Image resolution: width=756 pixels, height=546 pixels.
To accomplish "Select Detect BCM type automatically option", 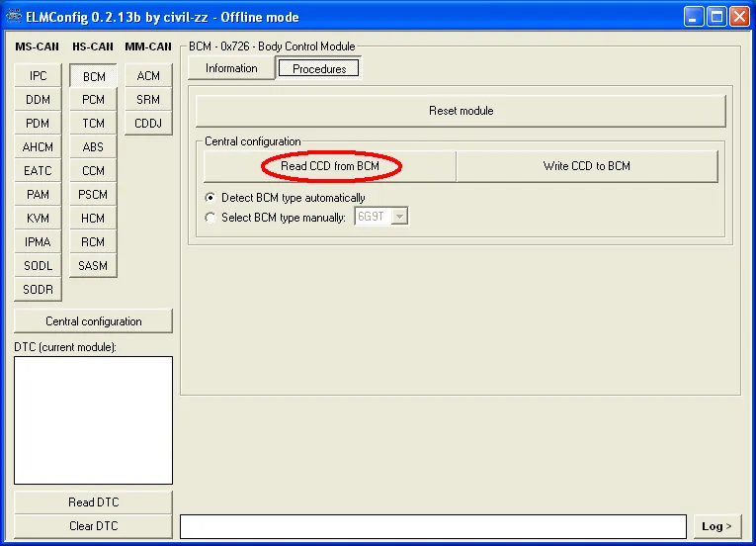I will click(x=210, y=198).
